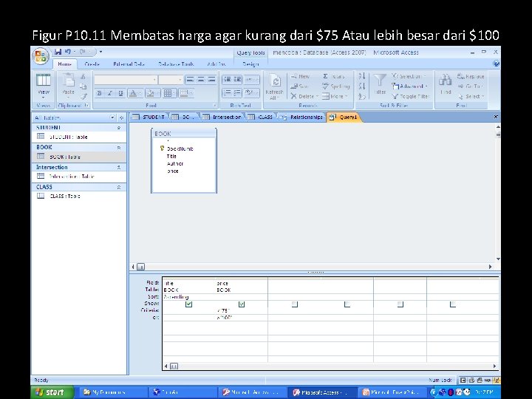Click the align center icon
The height and width of the screenshot is (399, 532).
coord(201,79)
